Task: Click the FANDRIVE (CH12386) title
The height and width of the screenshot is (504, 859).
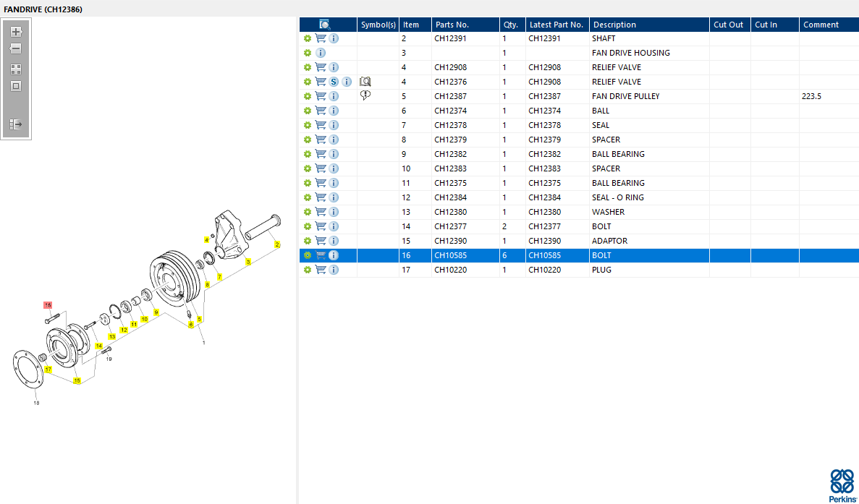Action: [43, 9]
